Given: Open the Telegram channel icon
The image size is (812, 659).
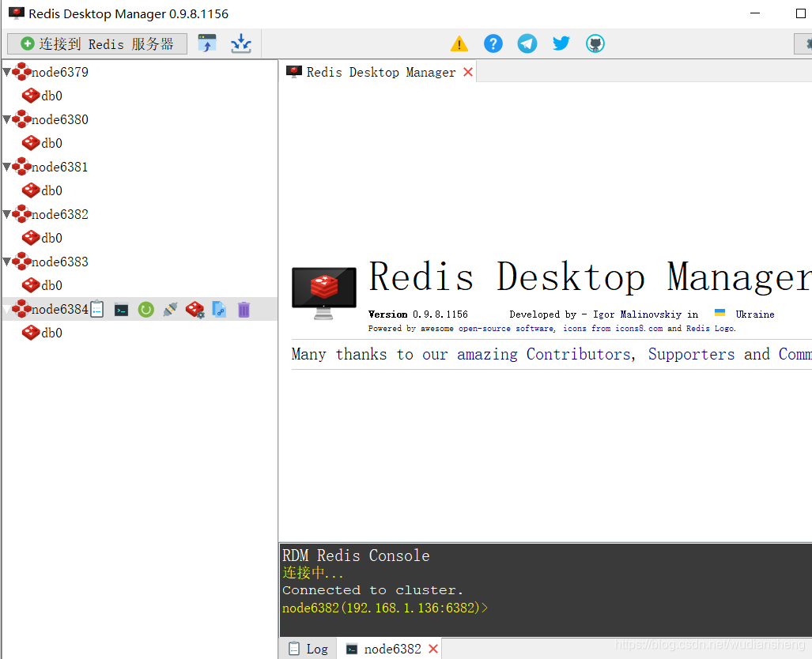Looking at the screenshot, I should [527, 43].
